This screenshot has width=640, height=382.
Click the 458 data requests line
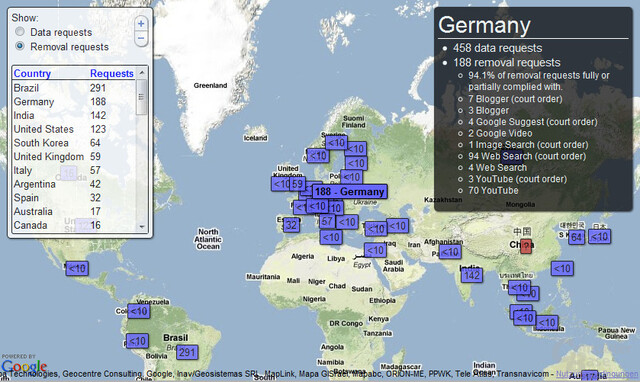[x=498, y=48]
